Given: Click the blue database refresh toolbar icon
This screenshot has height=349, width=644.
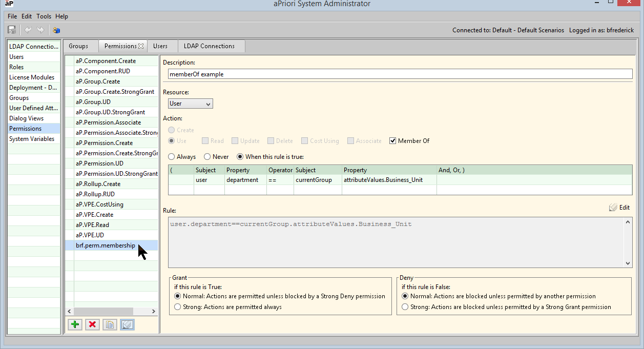Looking at the screenshot, I should pos(56,30).
